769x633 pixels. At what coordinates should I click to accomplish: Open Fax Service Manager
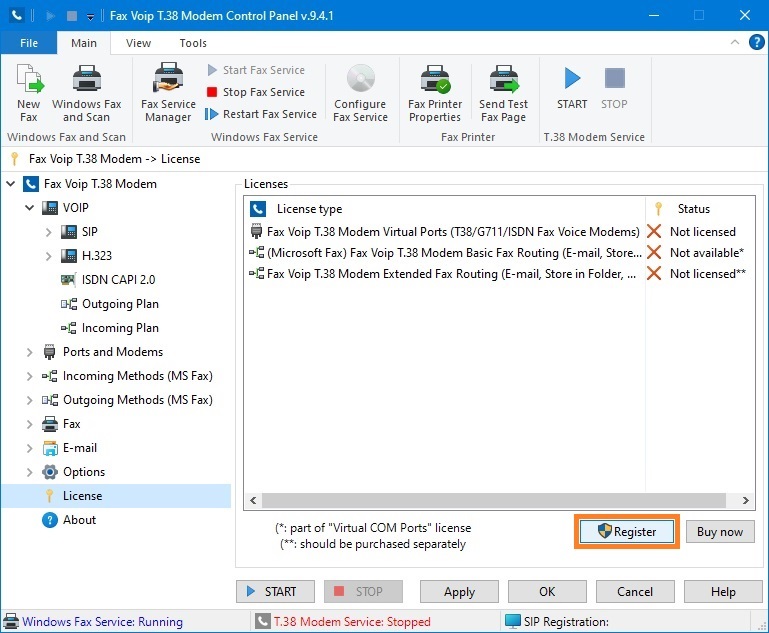[168, 93]
